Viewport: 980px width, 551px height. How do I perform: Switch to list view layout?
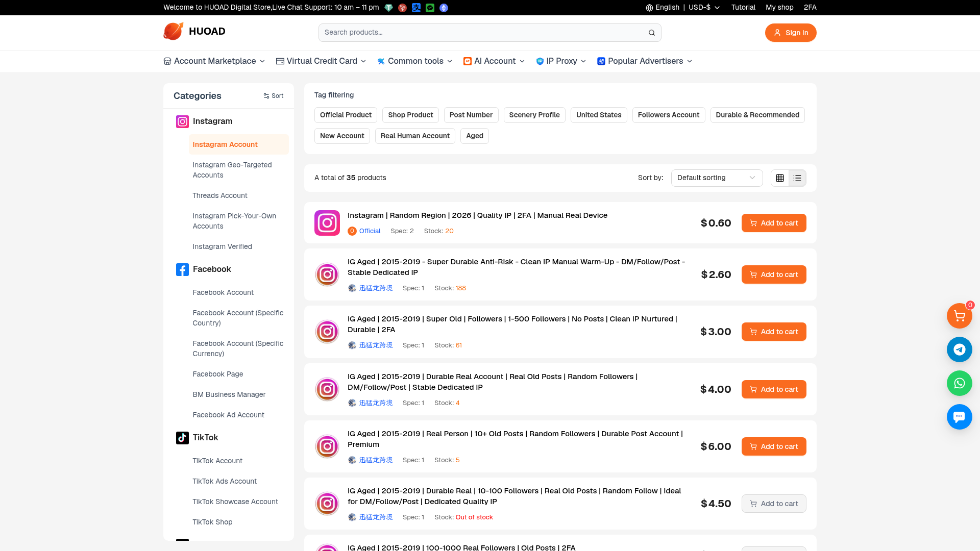[797, 178]
